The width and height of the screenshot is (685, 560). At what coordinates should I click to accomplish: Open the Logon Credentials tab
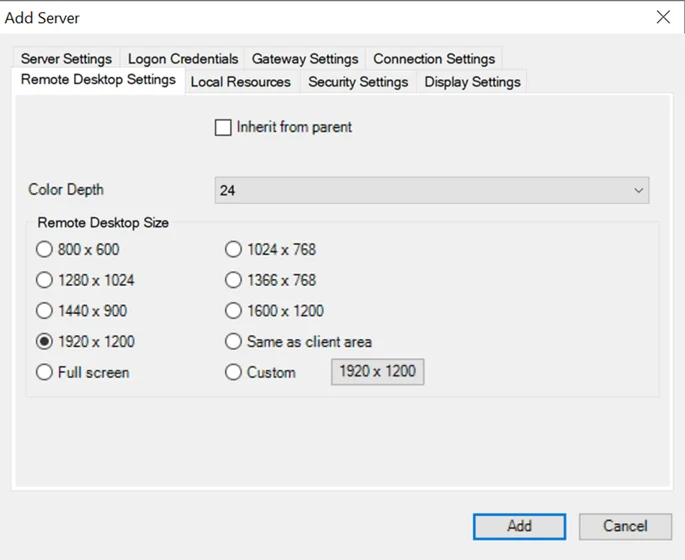pyautogui.click(x=183, y=59)
